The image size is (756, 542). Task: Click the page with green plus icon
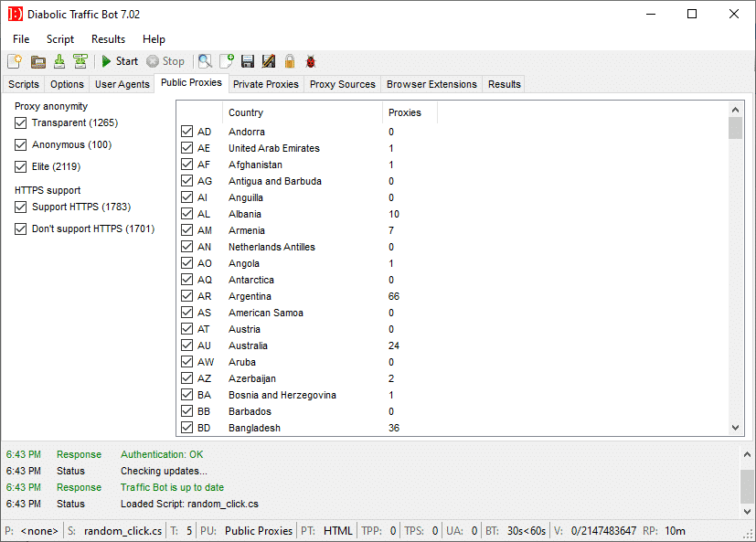[227, 61]
